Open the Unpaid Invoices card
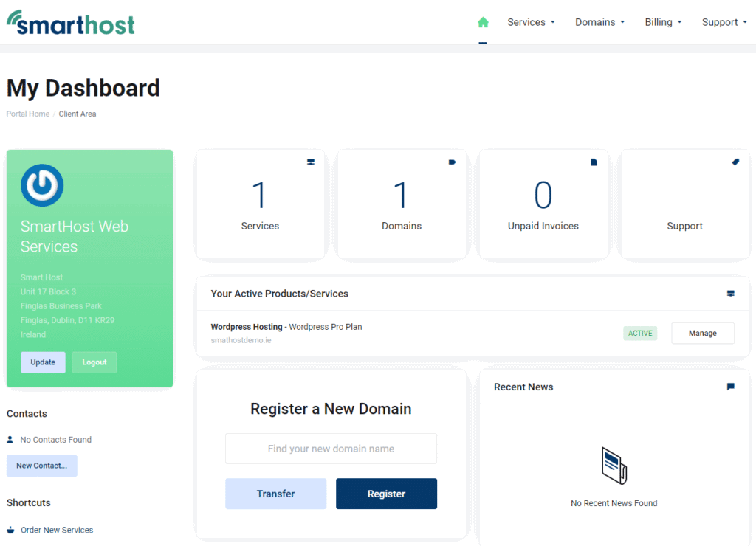756x546 pixels. pos(543,204)
